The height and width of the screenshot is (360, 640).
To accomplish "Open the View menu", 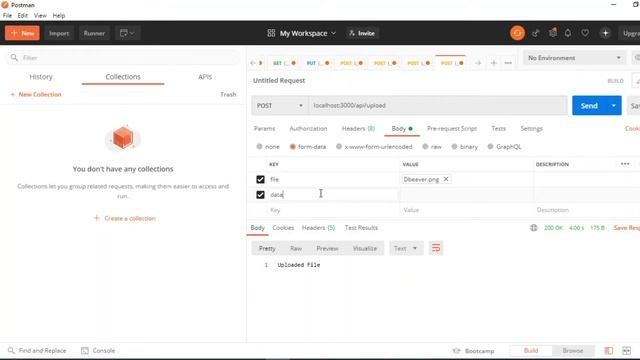I will click(x=40, y=16).
